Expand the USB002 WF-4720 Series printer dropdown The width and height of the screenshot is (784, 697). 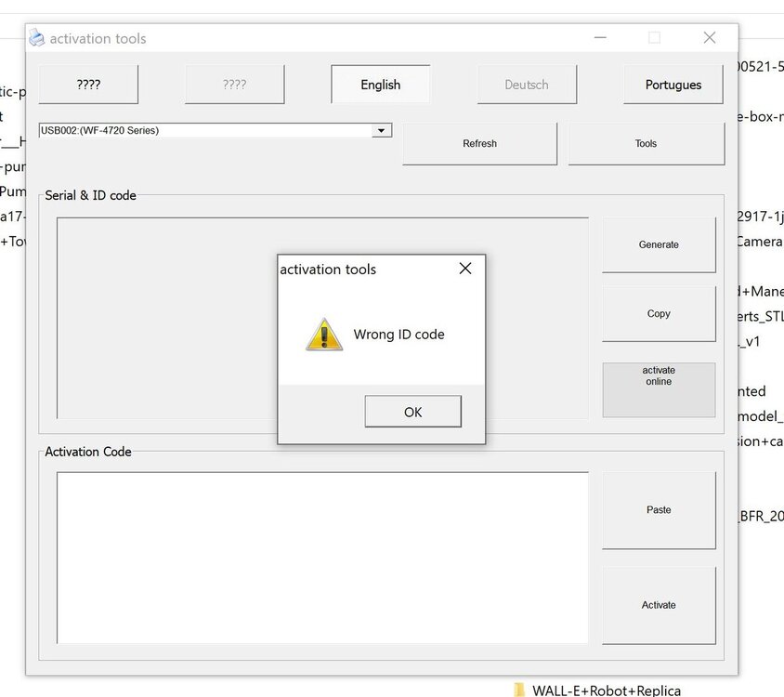381,131
